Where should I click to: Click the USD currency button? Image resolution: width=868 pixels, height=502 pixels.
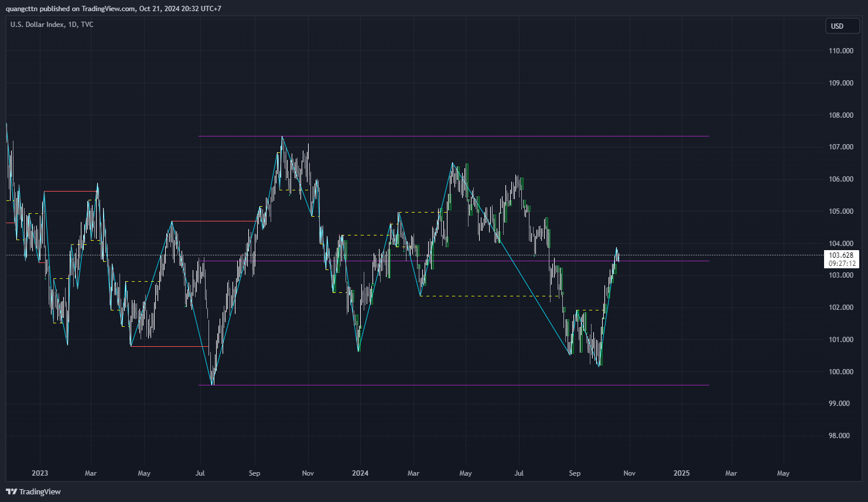pos(842,26)
